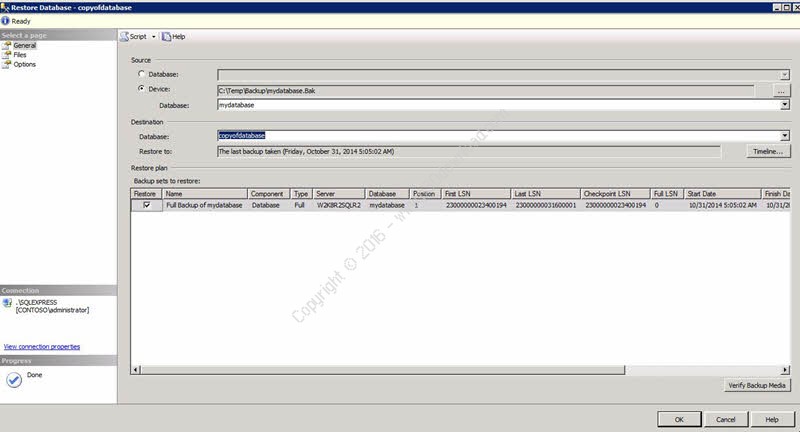Open Help from the toolbar
This screenshot has height=432, width=800.
point(166,36)
